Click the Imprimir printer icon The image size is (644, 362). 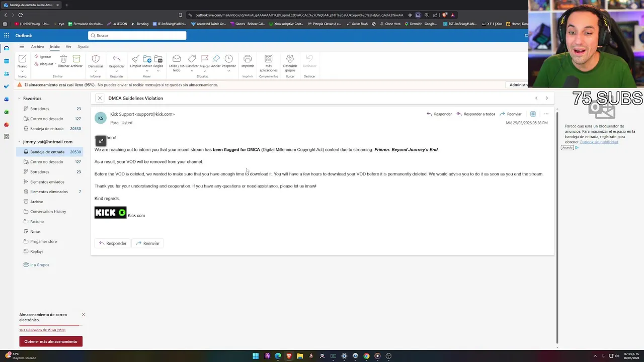pos(248,59)
